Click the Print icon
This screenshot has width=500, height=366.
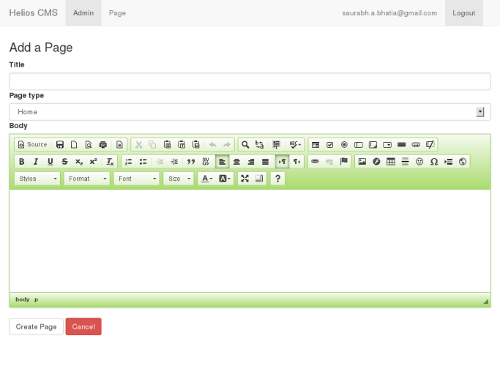point(103,145)
